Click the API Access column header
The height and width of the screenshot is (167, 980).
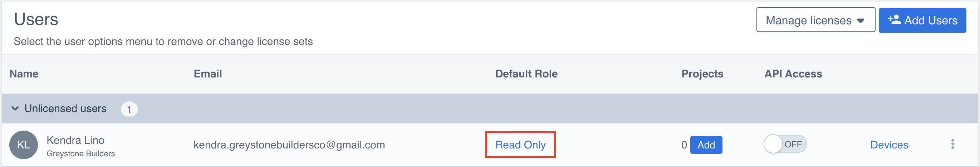793,74
